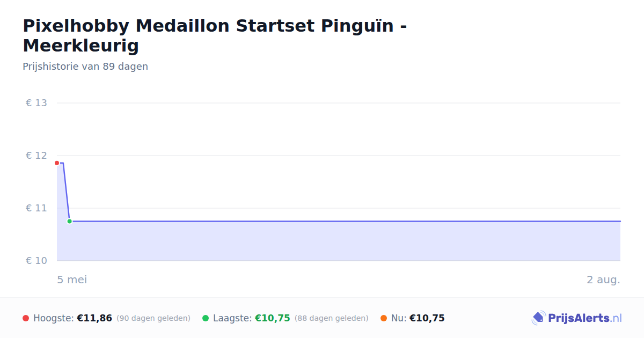This screenshot has width=644, height=338.
Task: Click the 2 aug. date label
Action: click(x=603, y=280)
